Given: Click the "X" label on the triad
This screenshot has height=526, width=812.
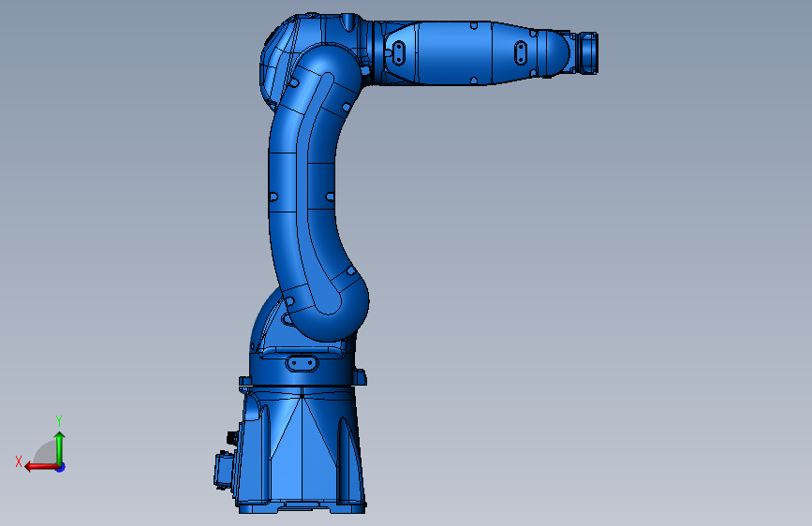Looking at the screenshot, I should (19, 461).
